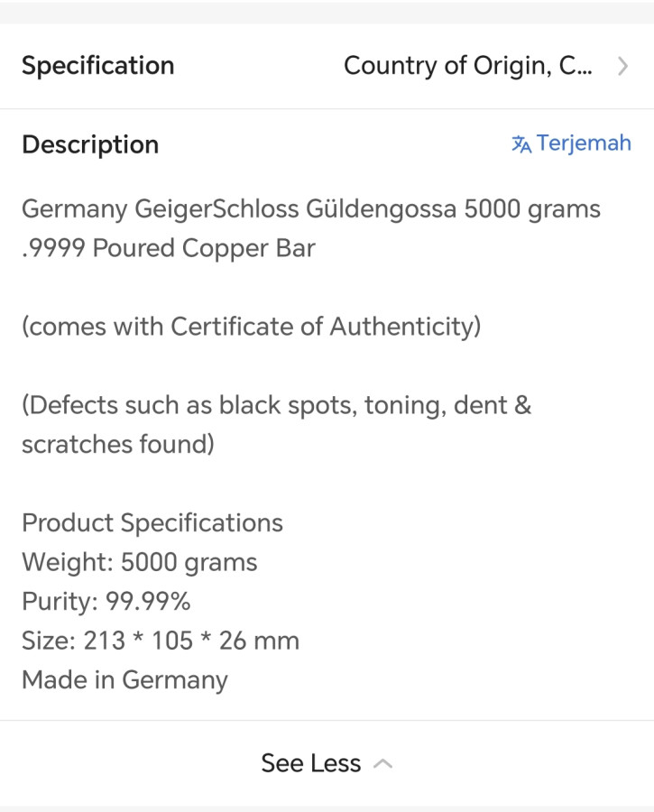Tap the right chevron in Specification row
Viewport: 654px width, 812px height.
[x=622, y=66]
